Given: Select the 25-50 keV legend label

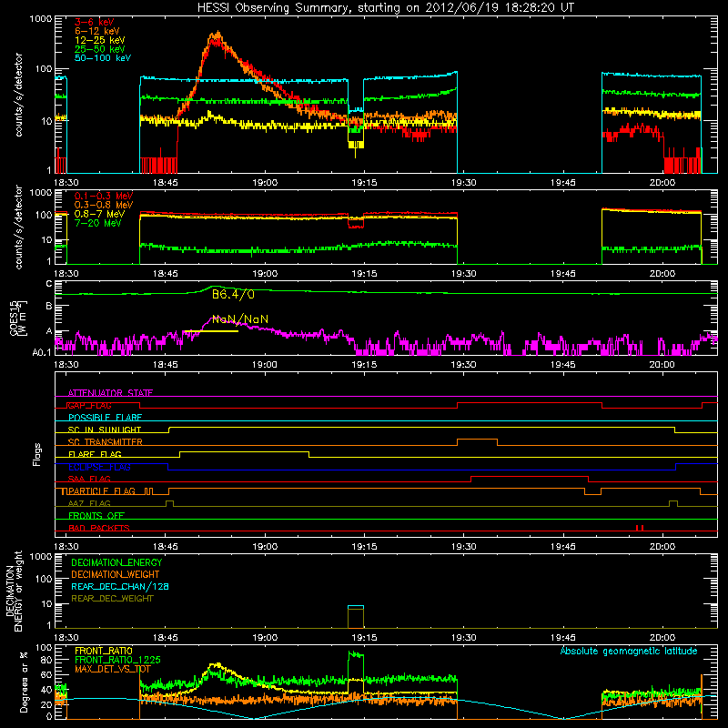Looking at the screenshot, I should (100, 49).
